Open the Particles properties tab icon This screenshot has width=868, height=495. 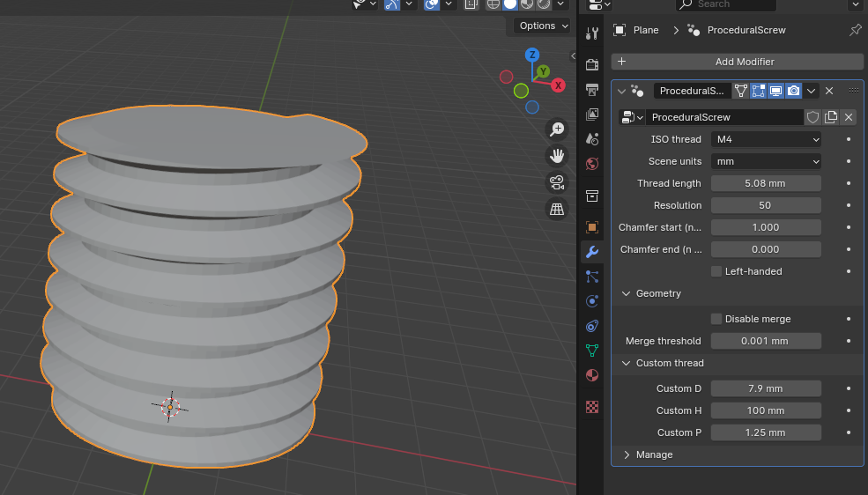592,277
